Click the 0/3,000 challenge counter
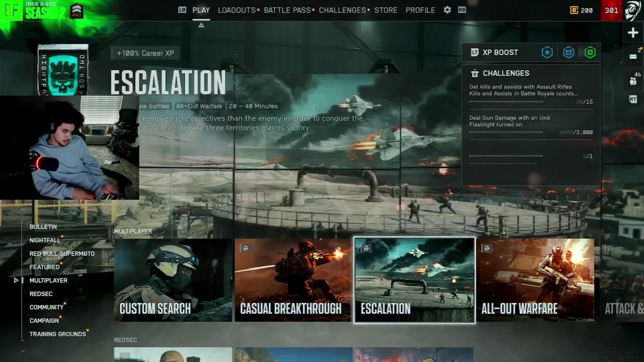The image size is (644, 362). 577,133
